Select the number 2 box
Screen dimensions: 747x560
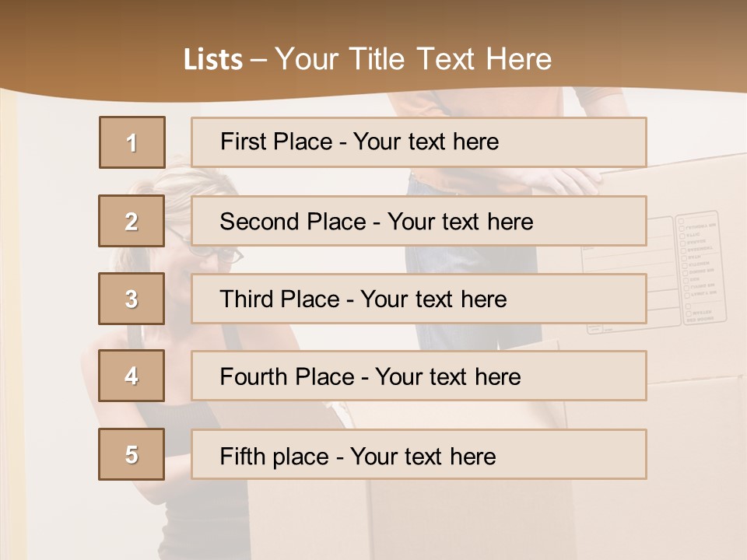click(x=132, y=221)
